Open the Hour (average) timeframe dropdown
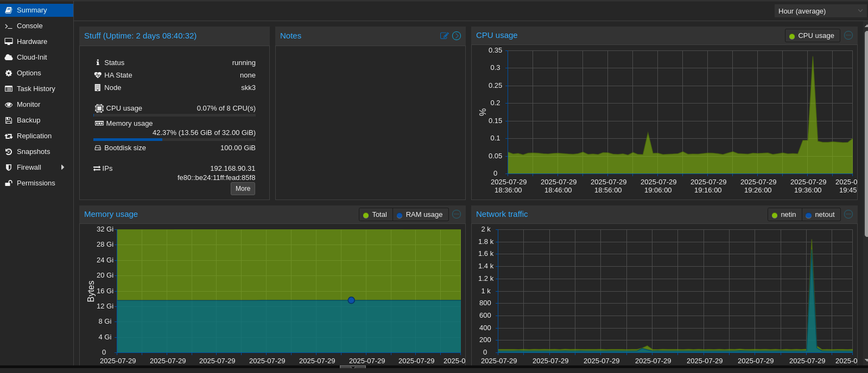 point(820,11)
